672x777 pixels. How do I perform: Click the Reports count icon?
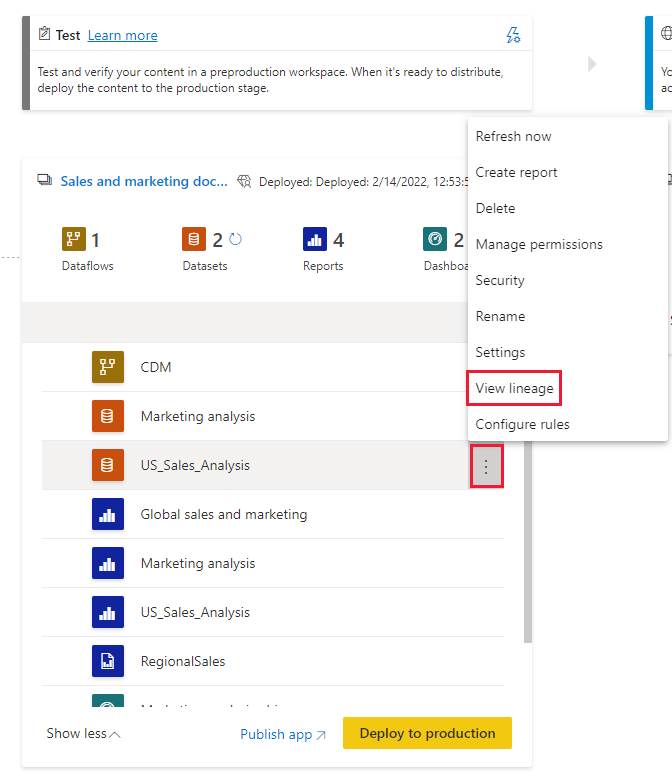[315, 239]
